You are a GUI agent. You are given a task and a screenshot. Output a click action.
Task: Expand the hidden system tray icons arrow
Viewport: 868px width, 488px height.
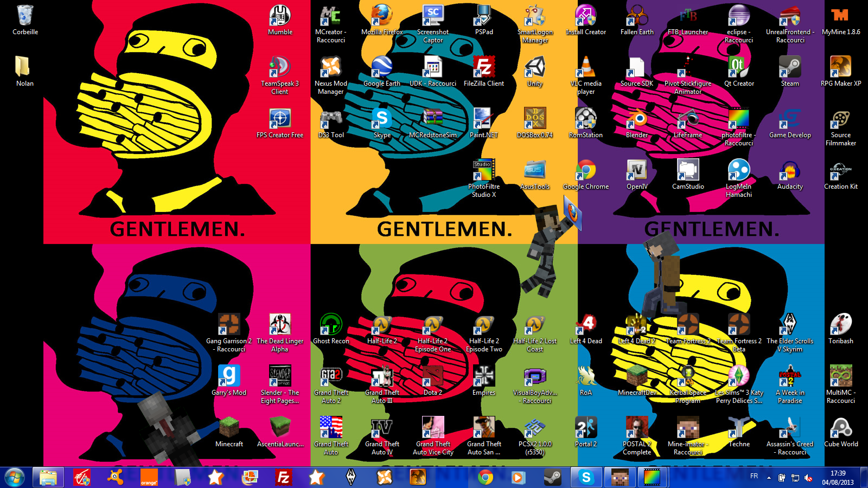coord(769,478)
